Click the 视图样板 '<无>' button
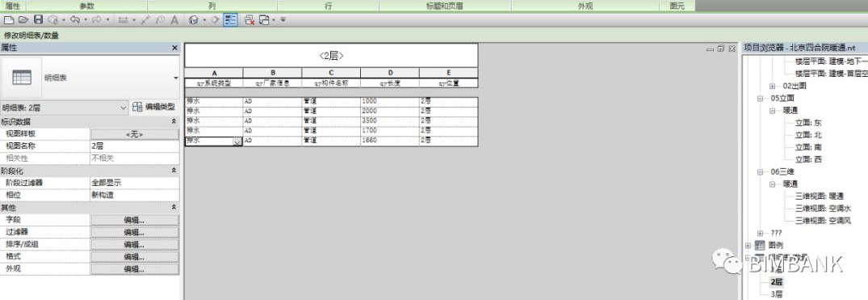The height and width of the screenshot is (300, 868). 135,134
